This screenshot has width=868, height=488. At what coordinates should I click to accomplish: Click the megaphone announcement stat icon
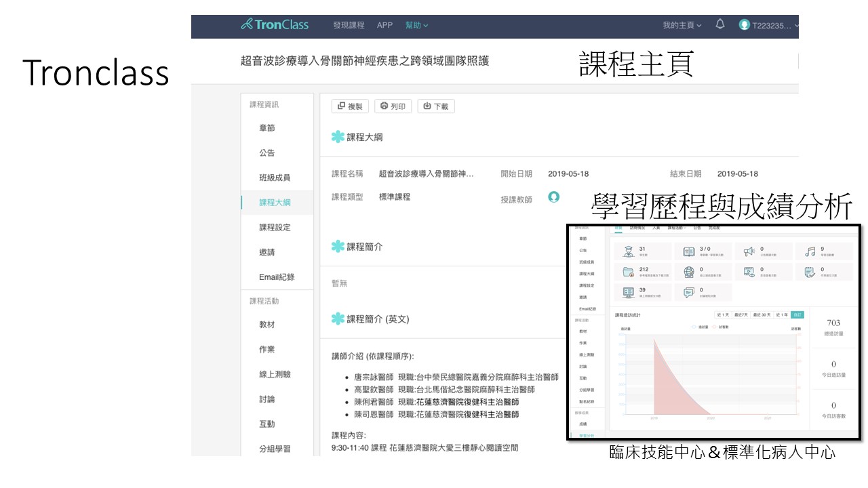coord(749,251)
